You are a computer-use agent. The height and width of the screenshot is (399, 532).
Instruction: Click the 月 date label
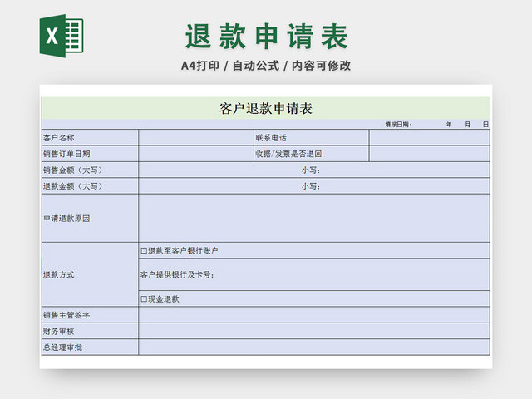click(x=467, y=125)
